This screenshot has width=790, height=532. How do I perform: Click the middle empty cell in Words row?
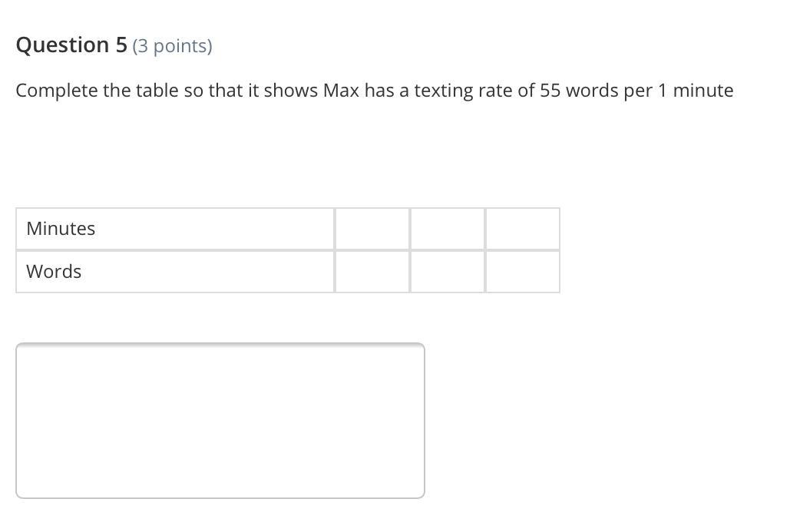(448, 272)
